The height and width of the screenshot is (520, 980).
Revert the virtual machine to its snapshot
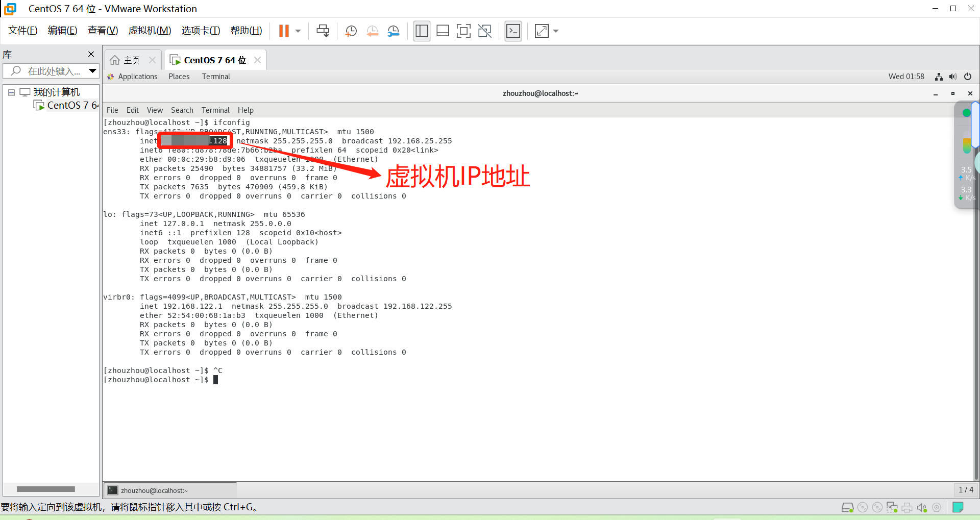[372, 31]
